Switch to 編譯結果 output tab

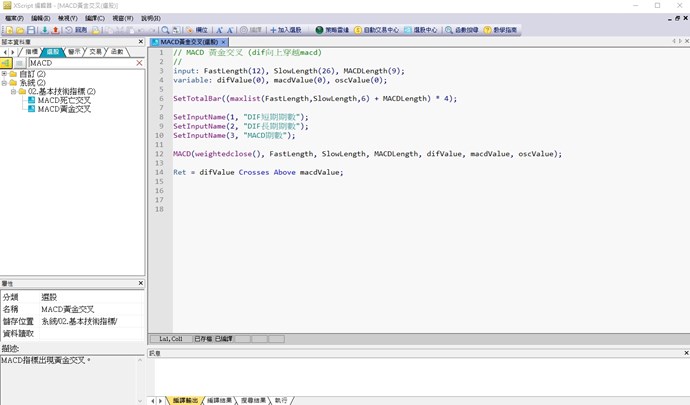(x=219, y=400)
